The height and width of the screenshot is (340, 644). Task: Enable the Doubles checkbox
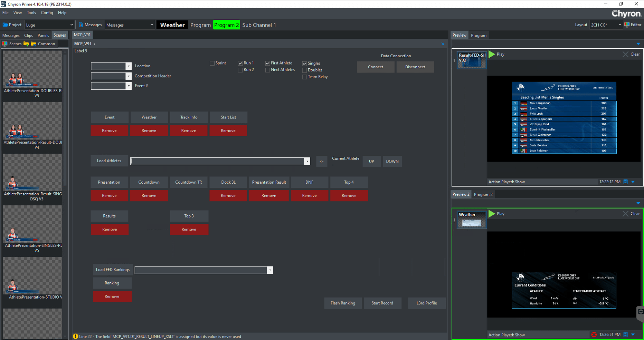305,70
